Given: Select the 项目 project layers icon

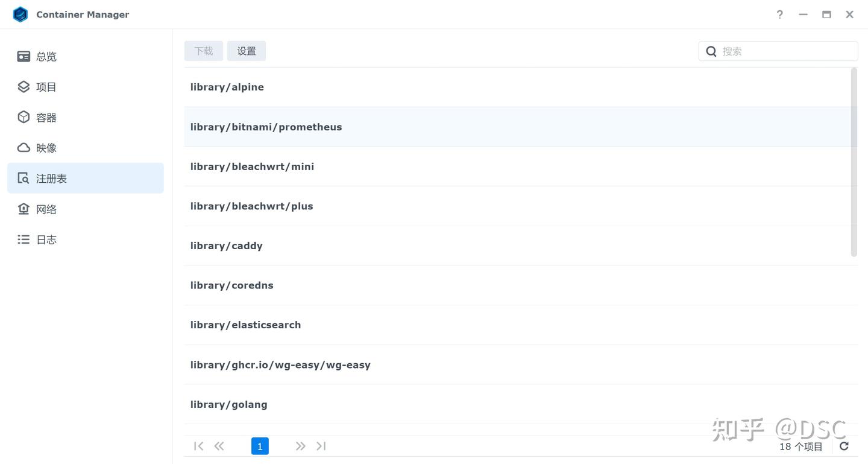Looking at the screenshot, I should (24, 87).
